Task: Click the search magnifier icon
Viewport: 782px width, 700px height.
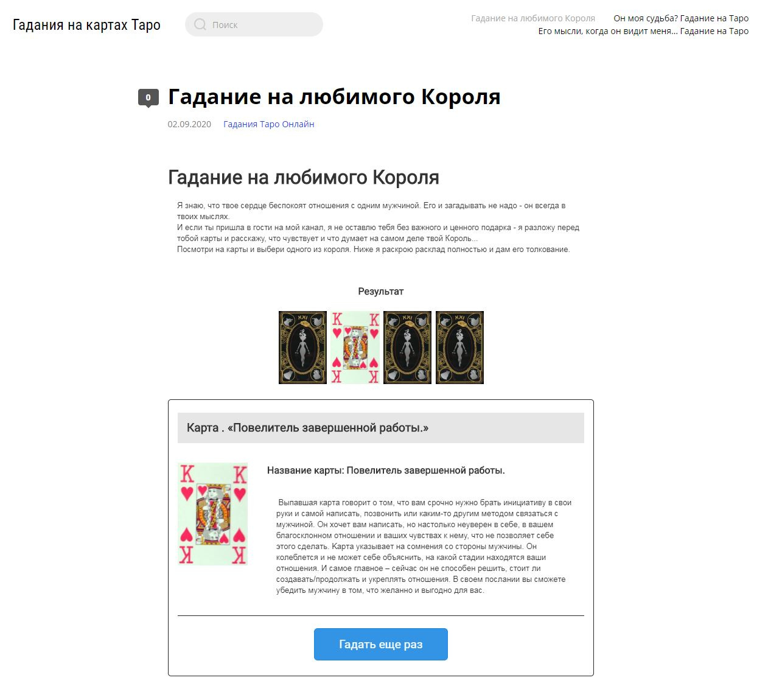Action: pyautogui.click(x=200, y=24)
